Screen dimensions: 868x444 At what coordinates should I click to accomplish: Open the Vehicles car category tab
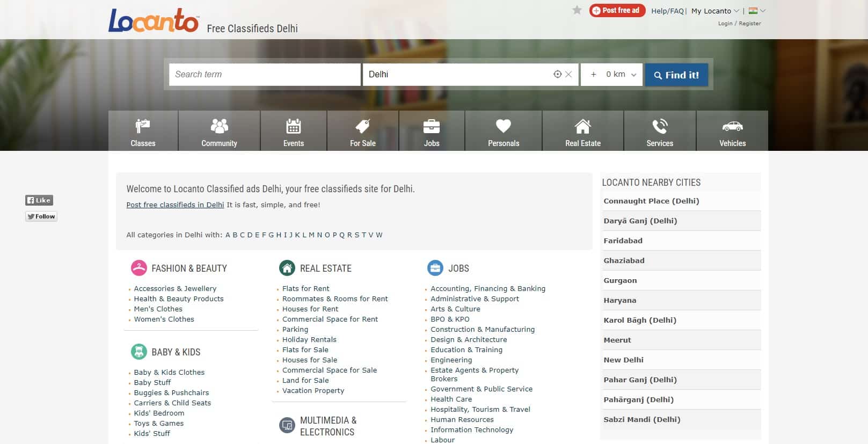[732, 131]
